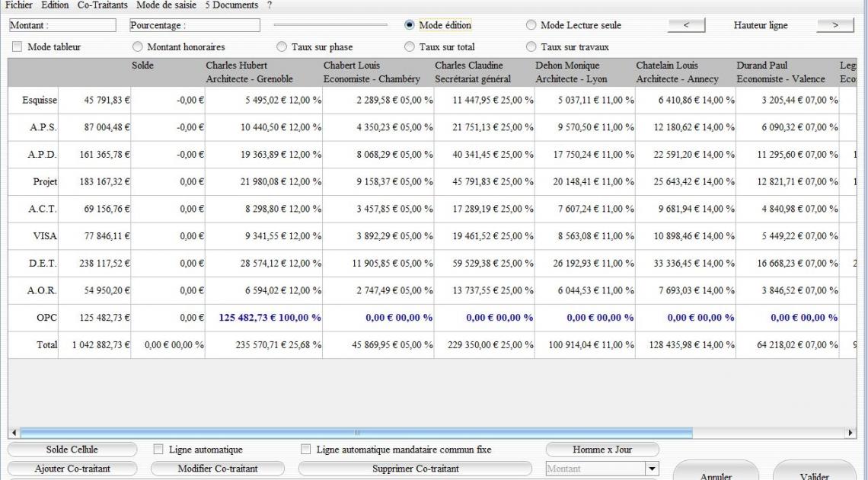
Task: Select the Chabert Louis column header
Action: (378, 72)
